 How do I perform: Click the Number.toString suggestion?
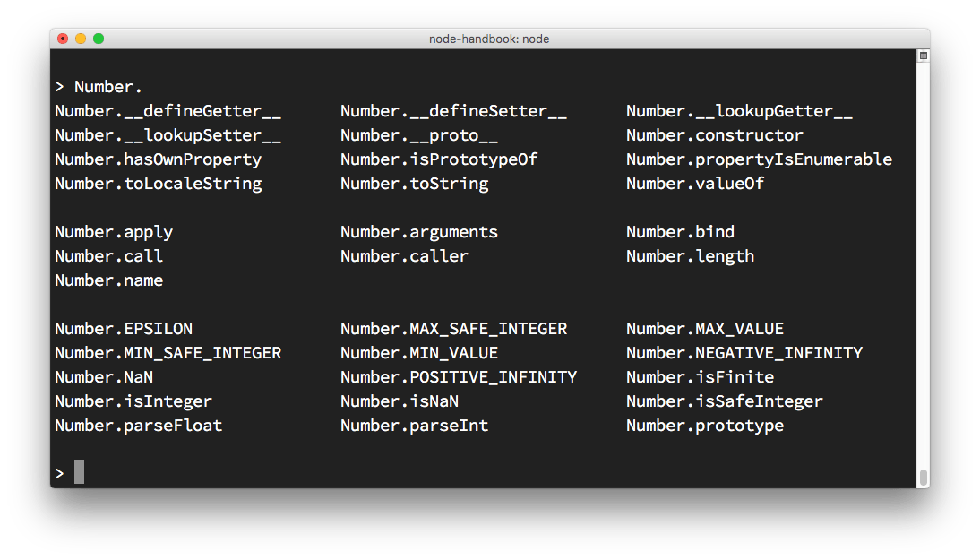[414, 183]
